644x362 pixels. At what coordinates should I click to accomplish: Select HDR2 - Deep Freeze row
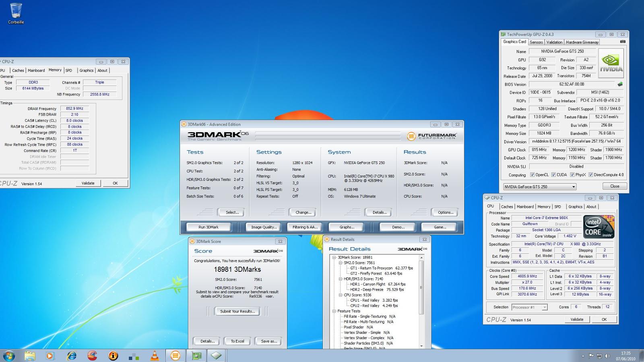(x=377, y=290)
